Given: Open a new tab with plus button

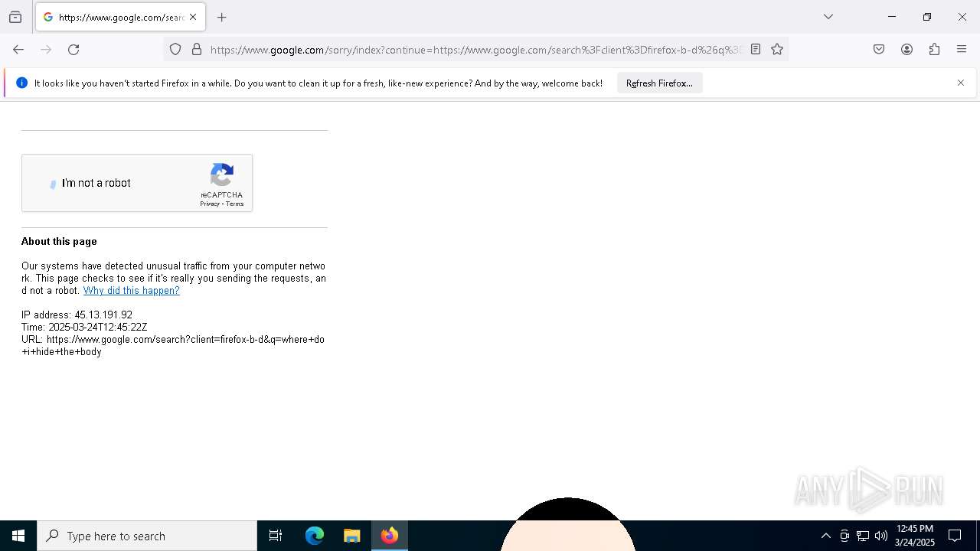Looking at the screenshot, I should point(222,17).
